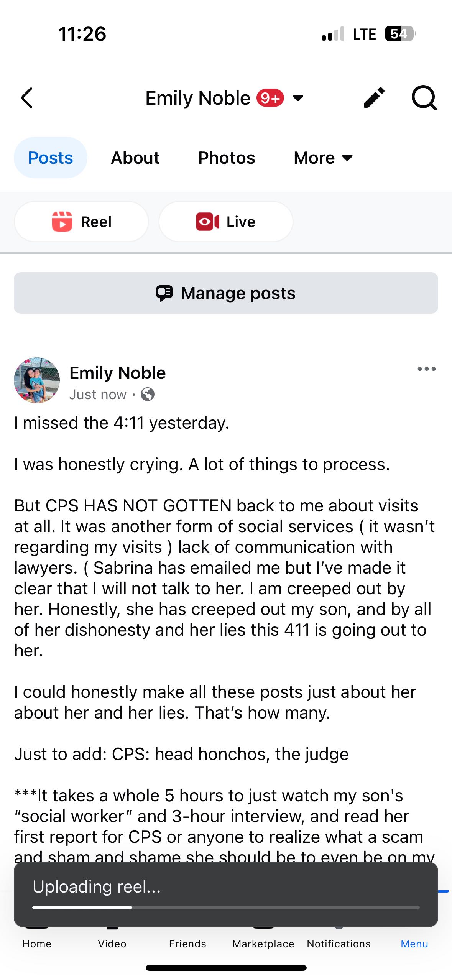The image size is (452, 980).
Task: Tap the 9+ notification badge
Action: pos(270,98)
